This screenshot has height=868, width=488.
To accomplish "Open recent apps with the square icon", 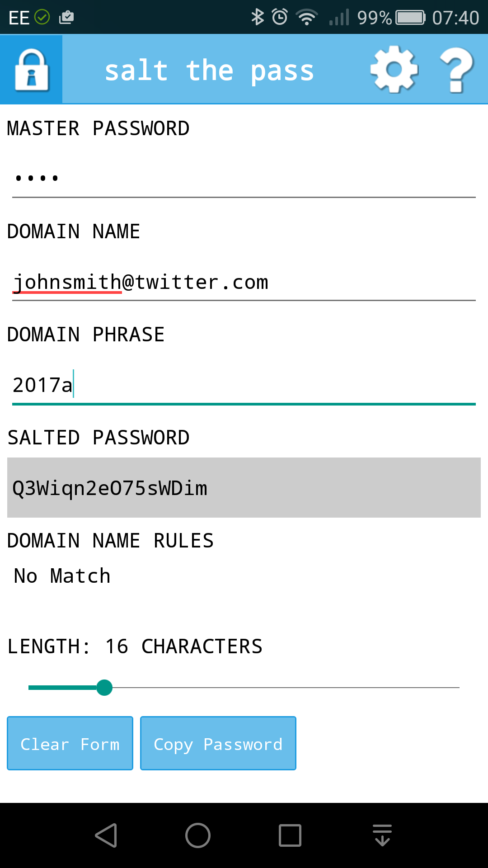I will [290, 835].
